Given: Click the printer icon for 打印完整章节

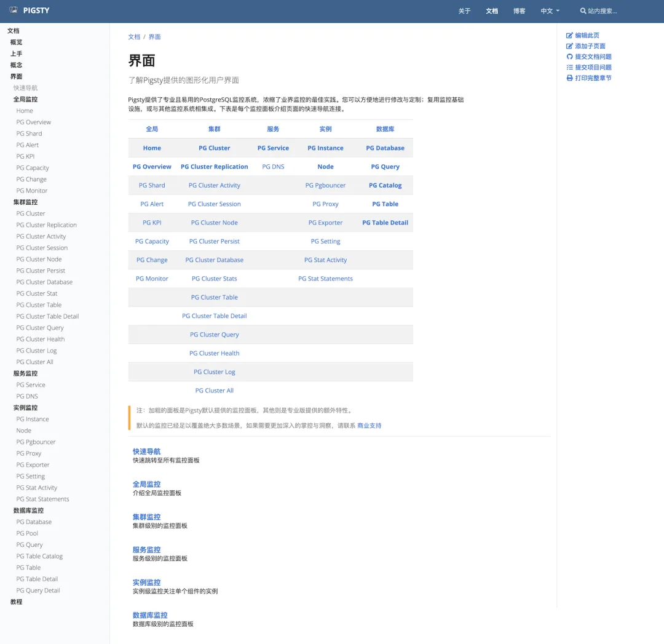Looking at the screenshot, I should tap(569, 78).
